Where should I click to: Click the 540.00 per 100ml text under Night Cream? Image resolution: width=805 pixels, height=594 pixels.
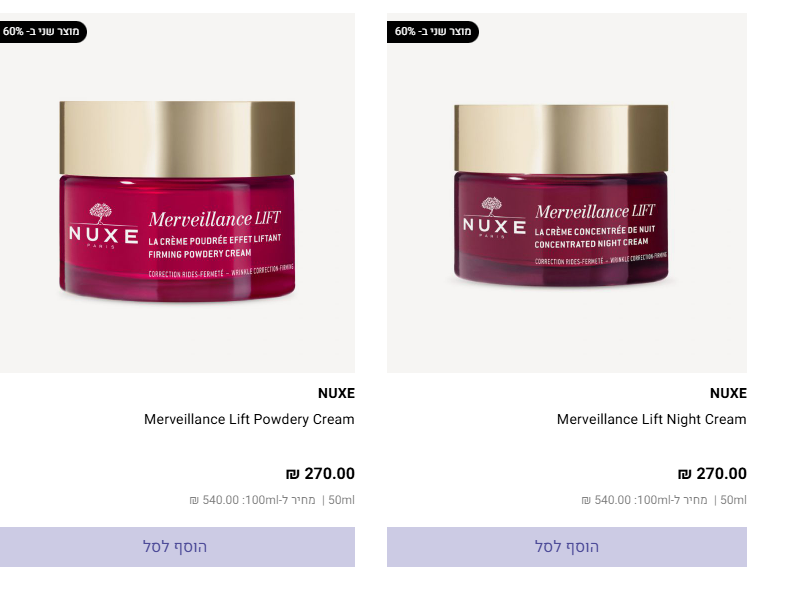coord(644,500)
